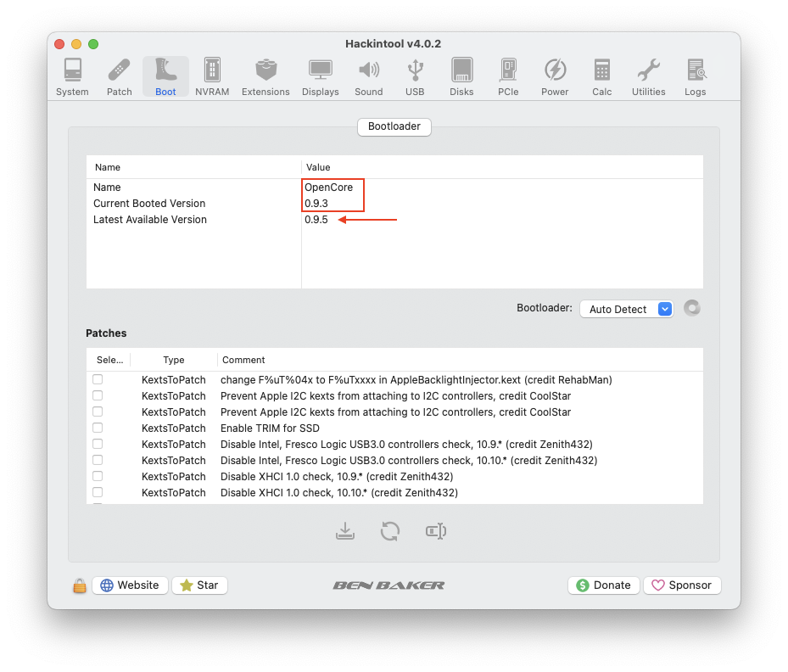Screen dimensions: 788x672
Task: Open the Utilities toolbar section
Action: [x=648, y=77]
